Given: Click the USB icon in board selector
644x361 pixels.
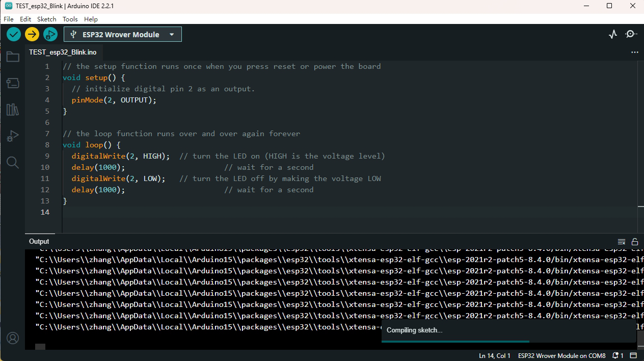Looking at the screenshot, I should pos(73,35).
